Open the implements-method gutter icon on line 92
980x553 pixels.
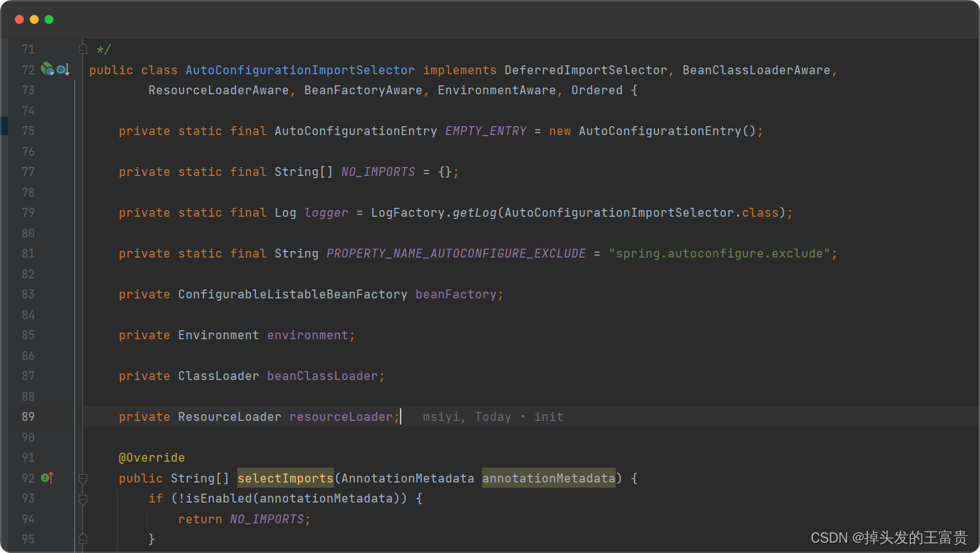point(47,478)
